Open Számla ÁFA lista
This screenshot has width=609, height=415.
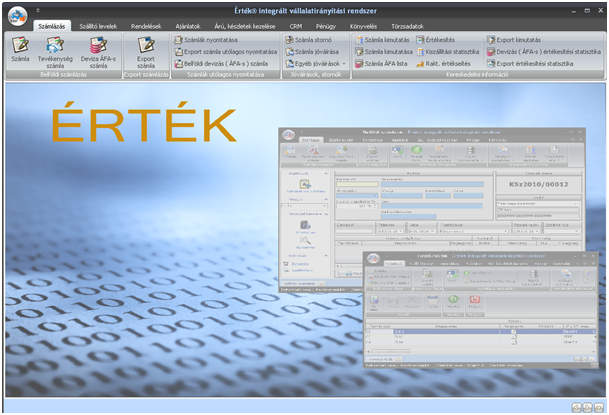[x=381, y=64]
